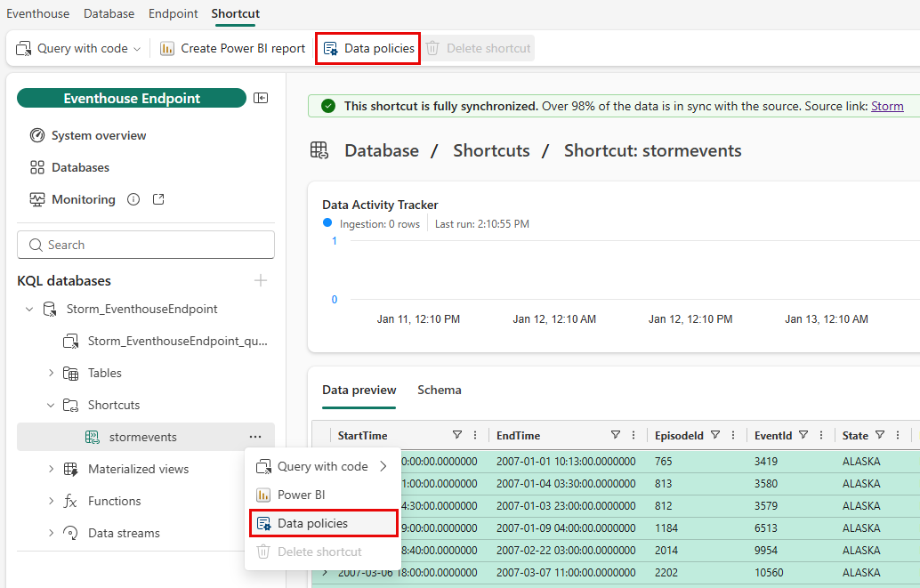Switch to the Database tab
The image size is (920, 588).
pyautogui.click(x=109, y=13)
